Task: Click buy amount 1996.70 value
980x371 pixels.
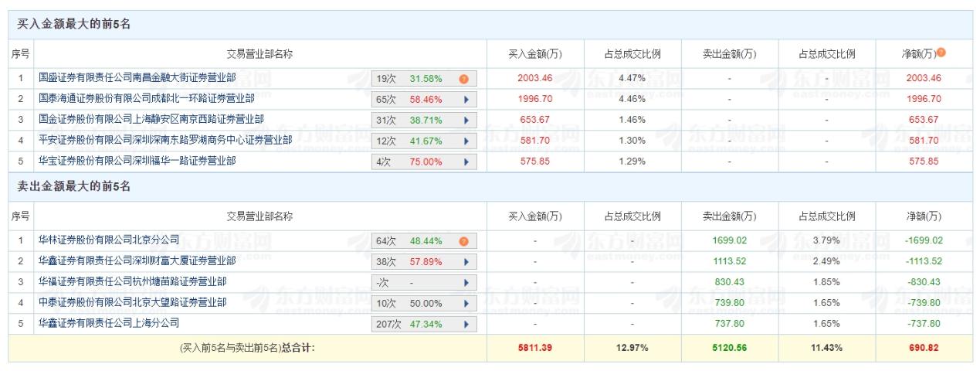Action: click(x=534, y=99)
